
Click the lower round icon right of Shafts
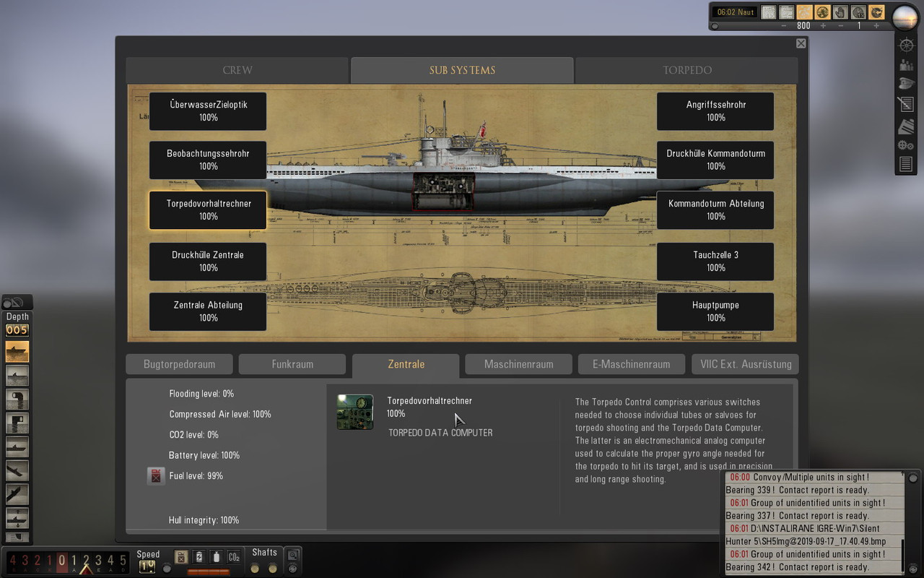coord(292,569)
